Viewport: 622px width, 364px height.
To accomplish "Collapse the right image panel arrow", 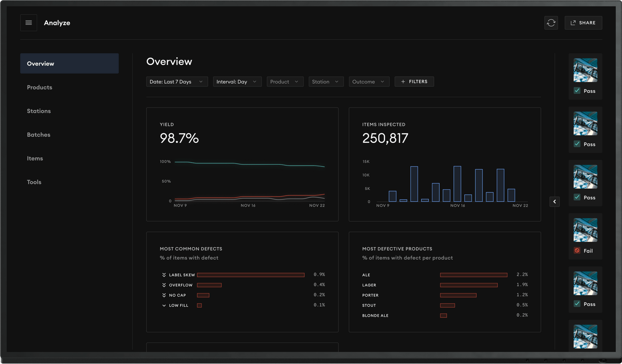I will click(555, 202).
